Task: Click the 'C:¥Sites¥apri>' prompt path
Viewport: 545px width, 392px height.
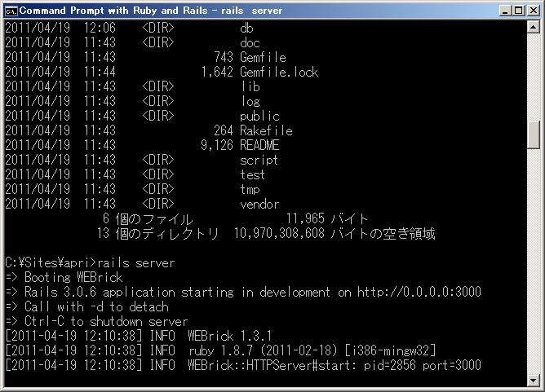Action: [51, 263]
